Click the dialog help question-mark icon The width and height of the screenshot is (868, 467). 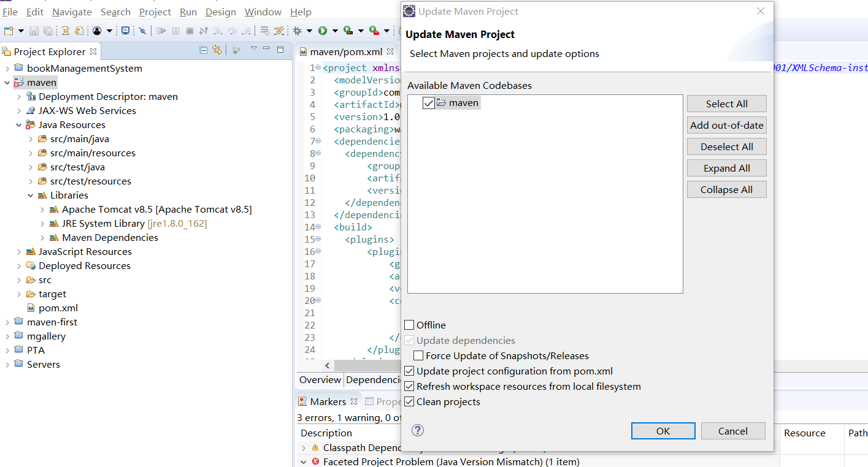tap(418, 430)
